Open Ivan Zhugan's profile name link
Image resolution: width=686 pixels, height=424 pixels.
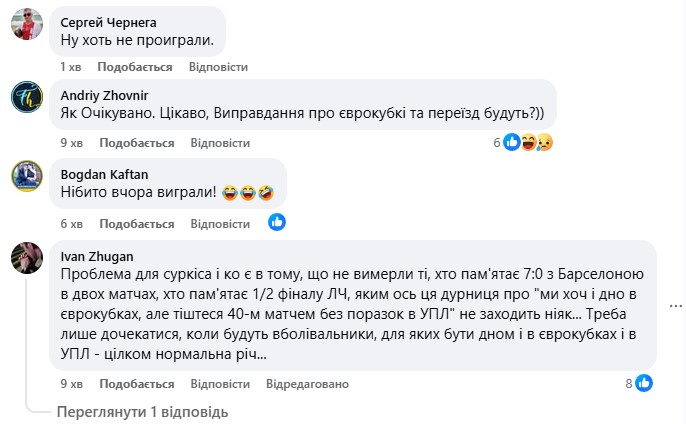tap(95, 255)
